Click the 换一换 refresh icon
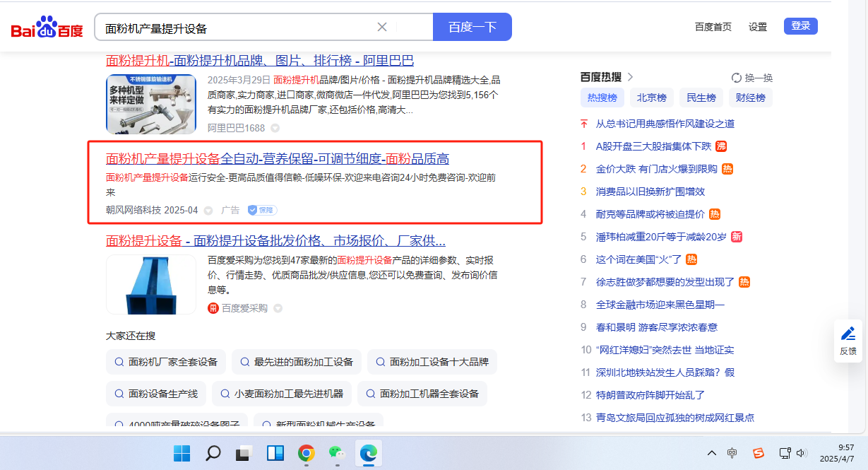 pos(737,78)
